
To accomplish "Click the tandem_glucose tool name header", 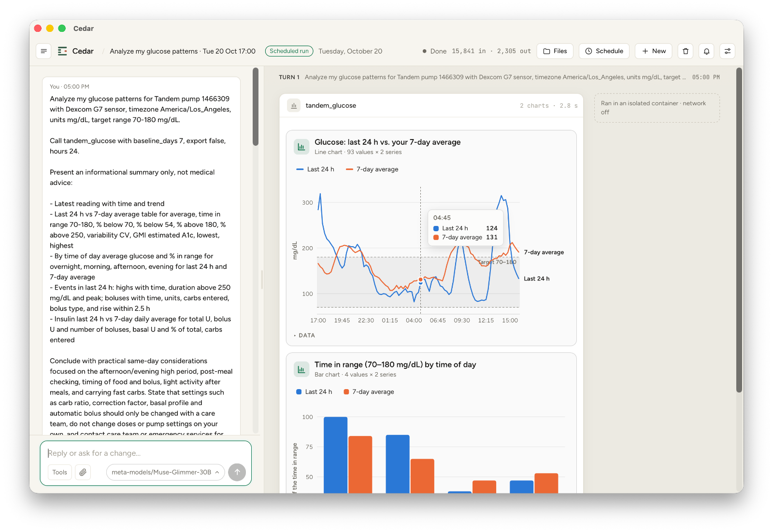I will click(331, 106).
